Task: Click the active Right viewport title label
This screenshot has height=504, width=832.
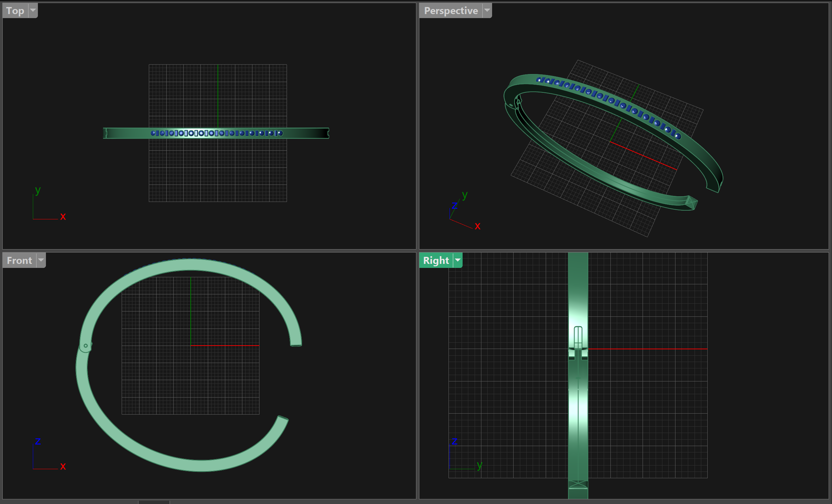Action: click(436, 260)
